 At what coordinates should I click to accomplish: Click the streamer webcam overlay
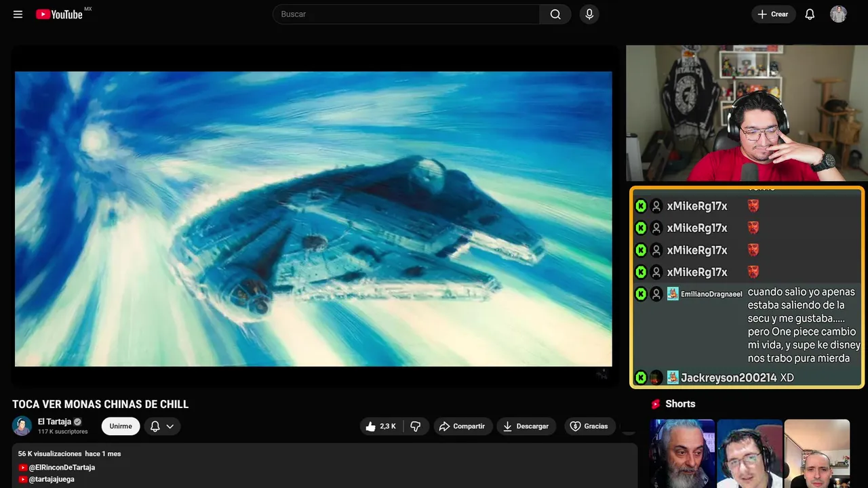[x=747, y=113]
